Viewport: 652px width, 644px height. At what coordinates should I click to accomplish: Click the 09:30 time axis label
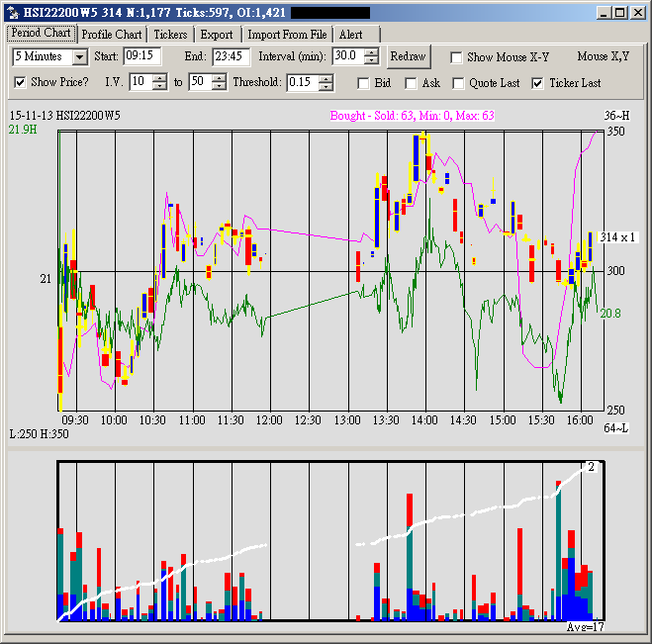point(75,420)
